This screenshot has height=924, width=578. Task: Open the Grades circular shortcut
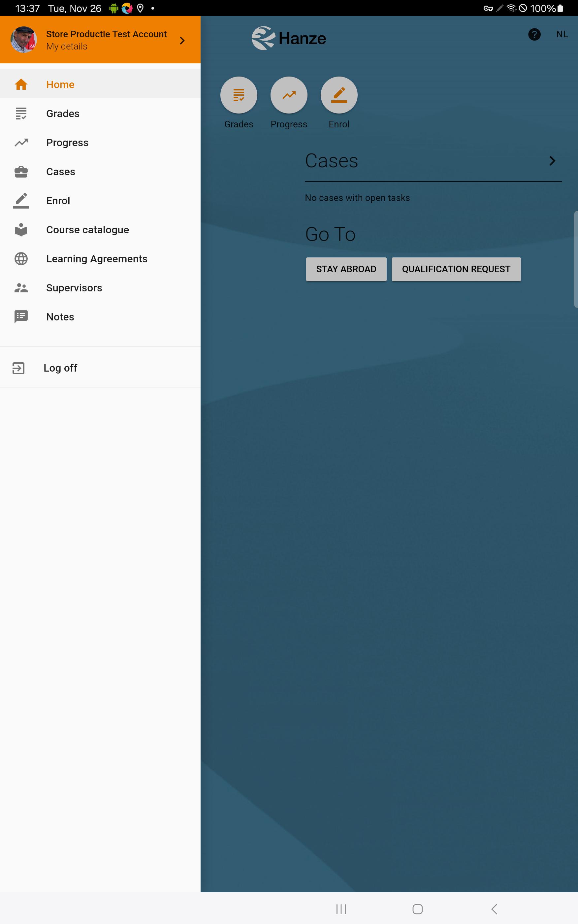coord(239,95)
